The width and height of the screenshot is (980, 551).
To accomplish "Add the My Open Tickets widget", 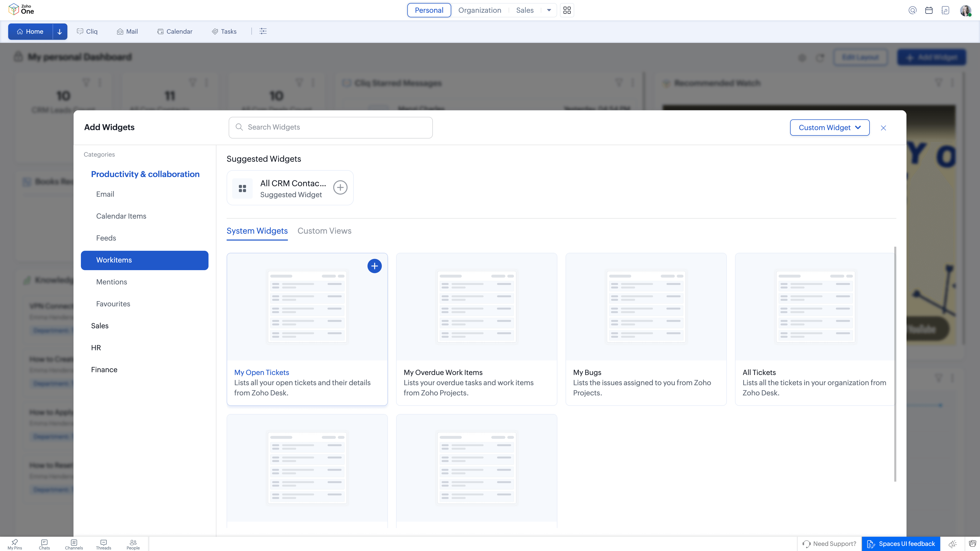I will tap(374, 266).
